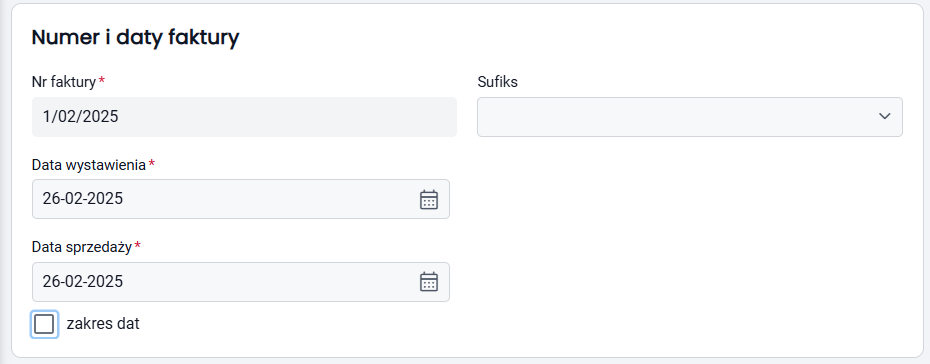Image resolution: width=930 pixels, height=364 pixels.
Task: Expand the Sufiks dropdown chevron arrow
Action: (884, 116)
